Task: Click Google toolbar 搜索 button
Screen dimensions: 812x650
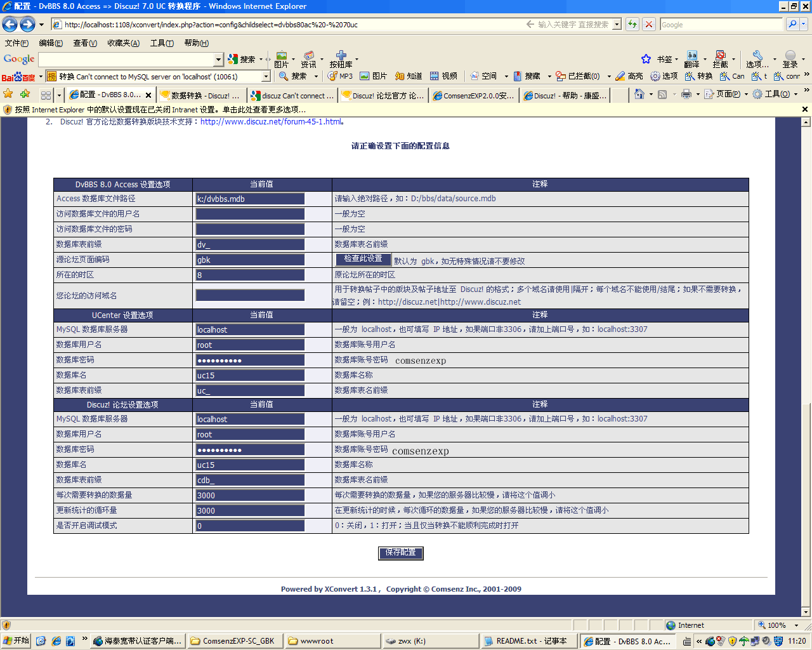Action: tap(242, 59)
